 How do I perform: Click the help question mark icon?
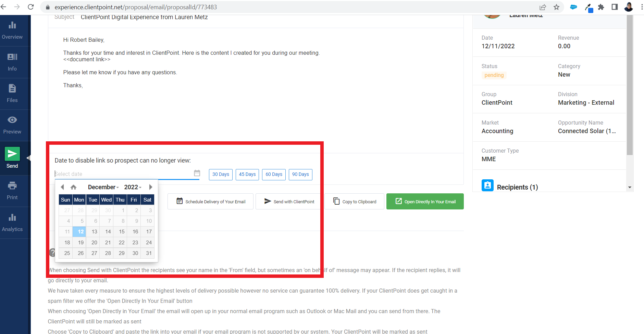point(52,253)
